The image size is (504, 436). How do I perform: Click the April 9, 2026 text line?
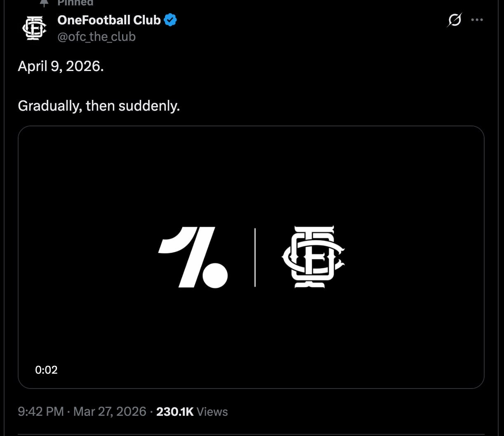pos(61,66)
